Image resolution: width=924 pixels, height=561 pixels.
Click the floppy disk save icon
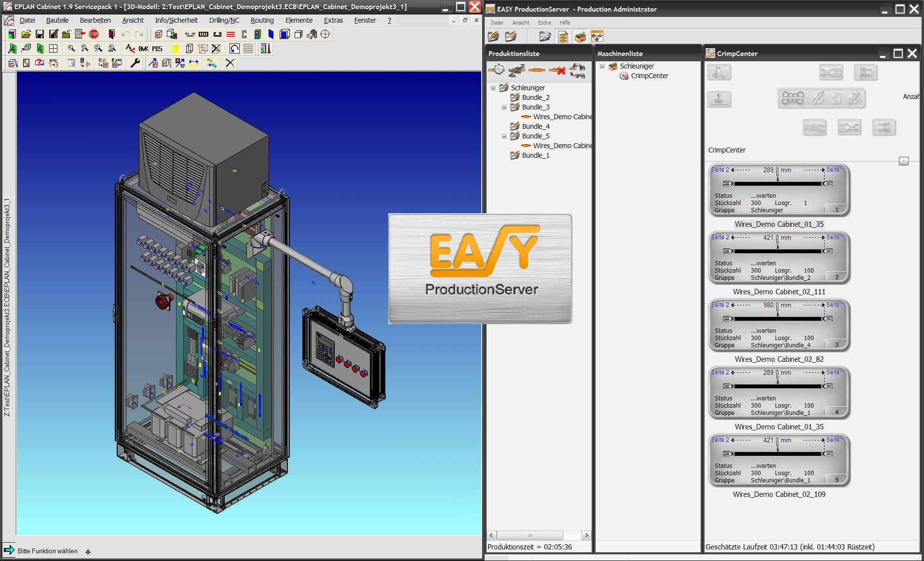[x=40, y=34]
